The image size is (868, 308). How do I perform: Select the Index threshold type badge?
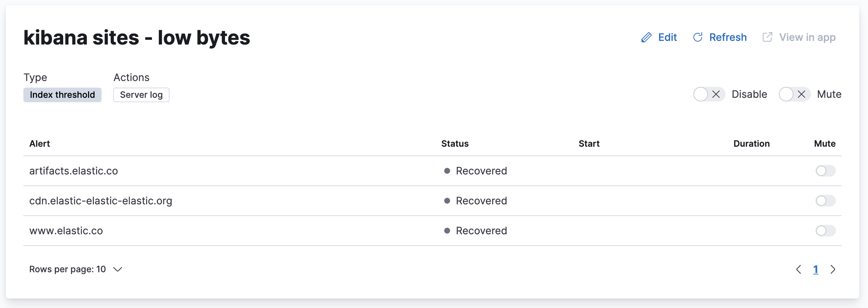tap(62, 95)
